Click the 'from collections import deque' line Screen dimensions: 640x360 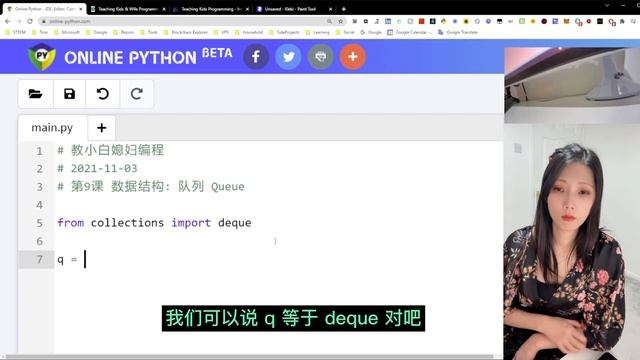pos(154,223)
